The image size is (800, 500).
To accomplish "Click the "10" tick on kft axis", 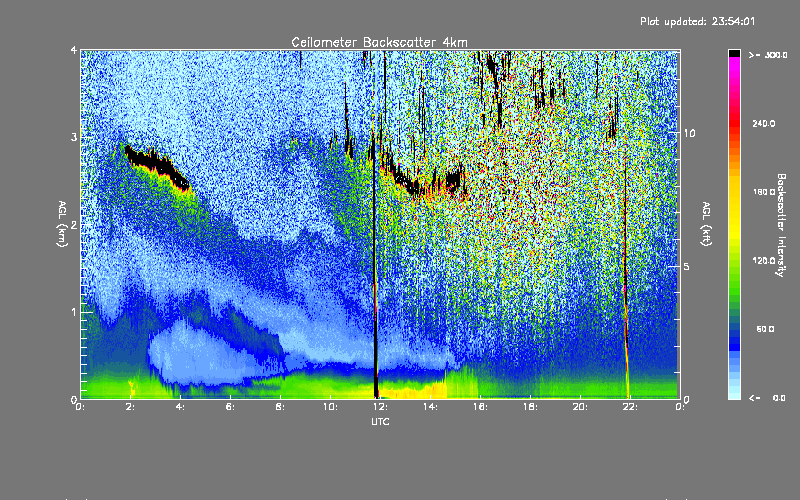I will click(689, 133).
